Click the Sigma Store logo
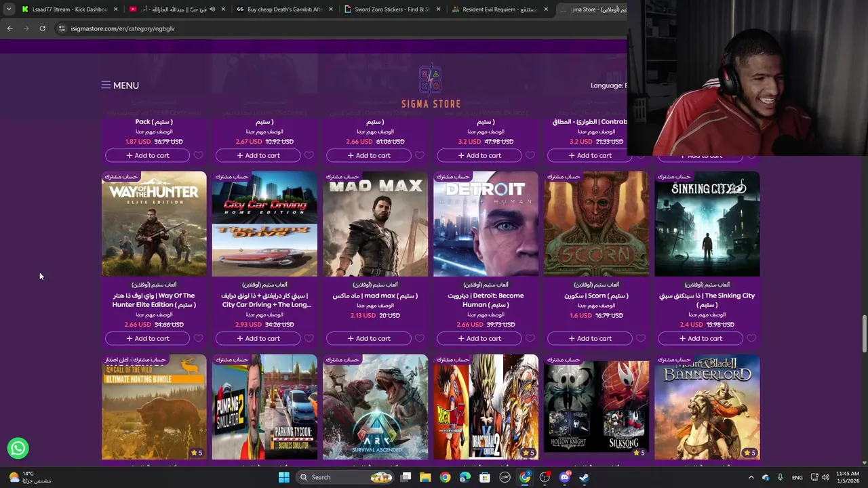This screenshot has width=868, height=488. tap(431, 87)
